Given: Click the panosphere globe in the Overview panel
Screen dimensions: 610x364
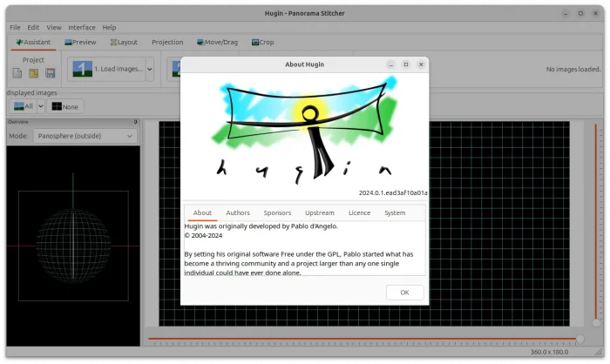Looking at the screenshot, I should click(73, 245).
